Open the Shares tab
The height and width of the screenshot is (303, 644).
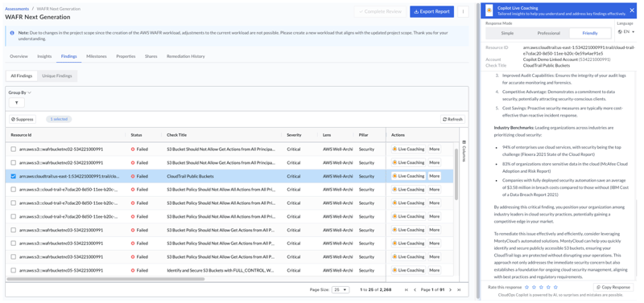pyautogui.click(x=151, y=56)
